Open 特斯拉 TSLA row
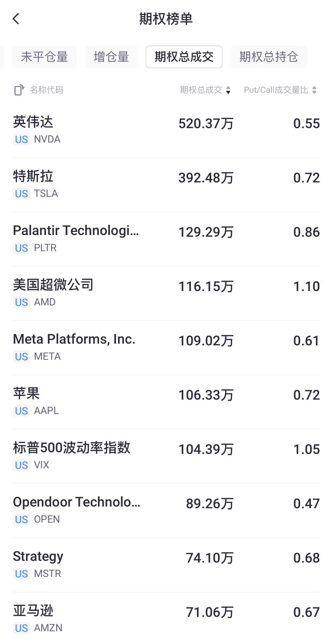 tap(166, 184)
